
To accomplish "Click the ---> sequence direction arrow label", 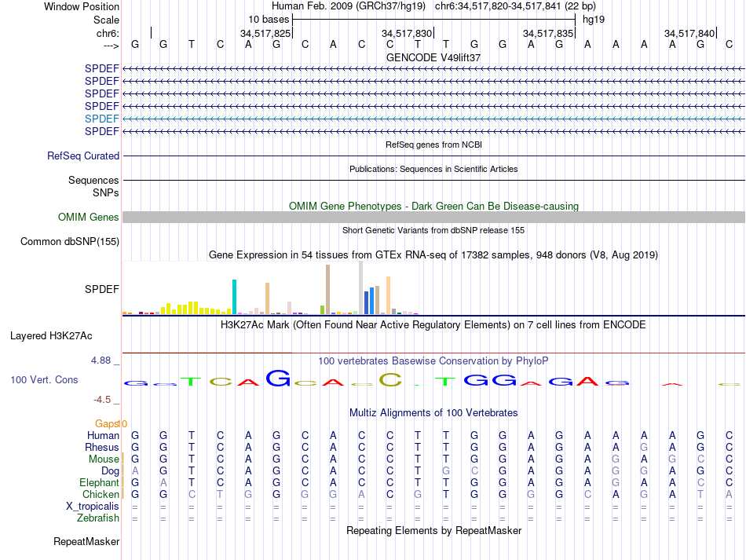I will tap(112, 46).
